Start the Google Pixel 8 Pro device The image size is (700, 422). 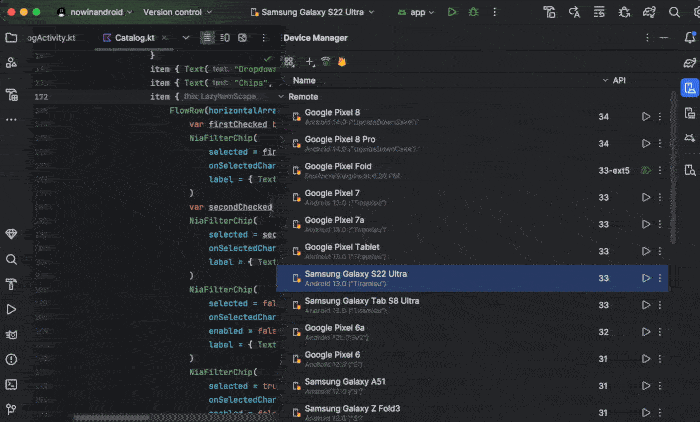646,143
